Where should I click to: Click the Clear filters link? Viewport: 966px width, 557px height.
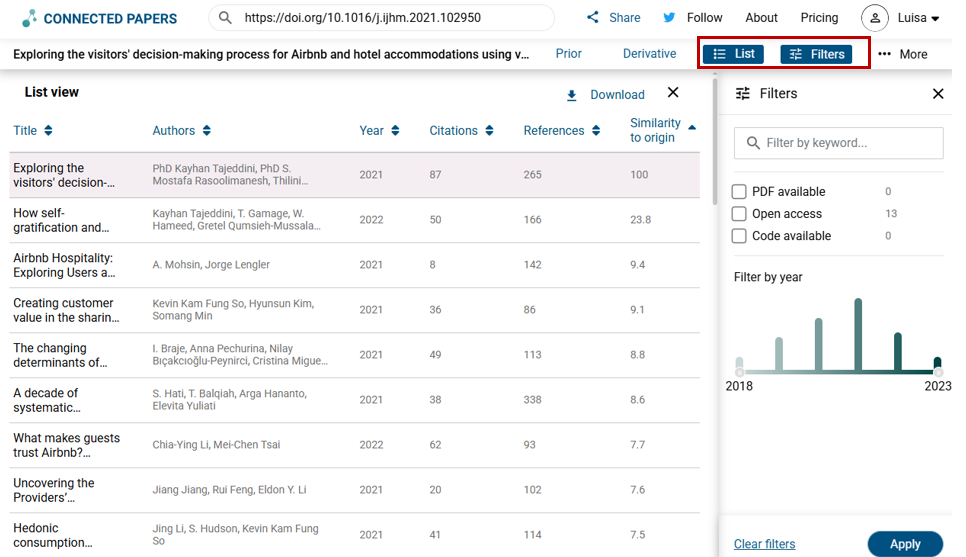point(764,544)
